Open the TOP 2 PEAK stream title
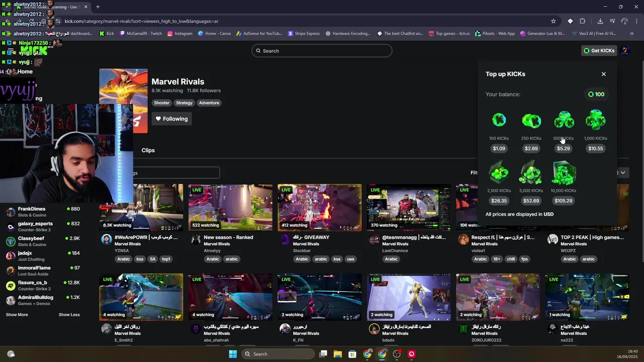Image resolution: width=644 pixels, height=362 pixels. point(592,237)
